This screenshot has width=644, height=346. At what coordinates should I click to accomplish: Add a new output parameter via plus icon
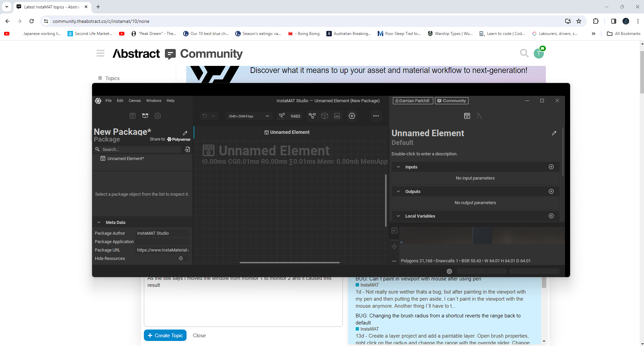point(551,191)
